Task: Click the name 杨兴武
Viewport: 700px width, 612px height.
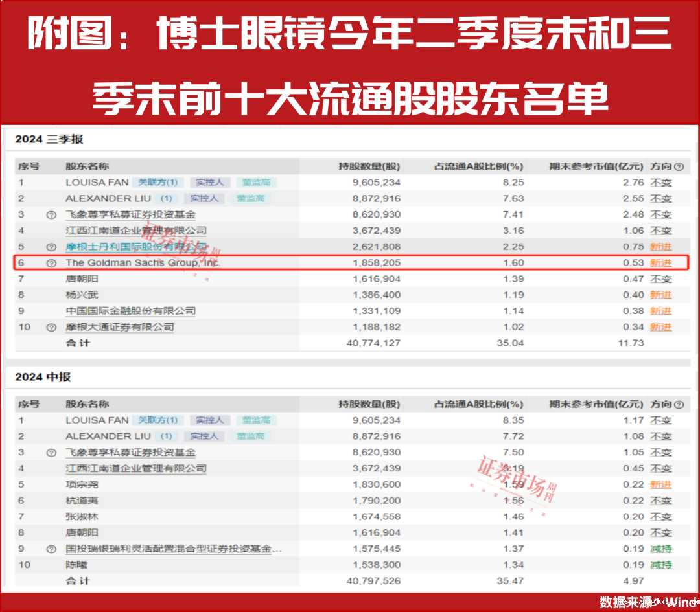Action: pos(82,295)
